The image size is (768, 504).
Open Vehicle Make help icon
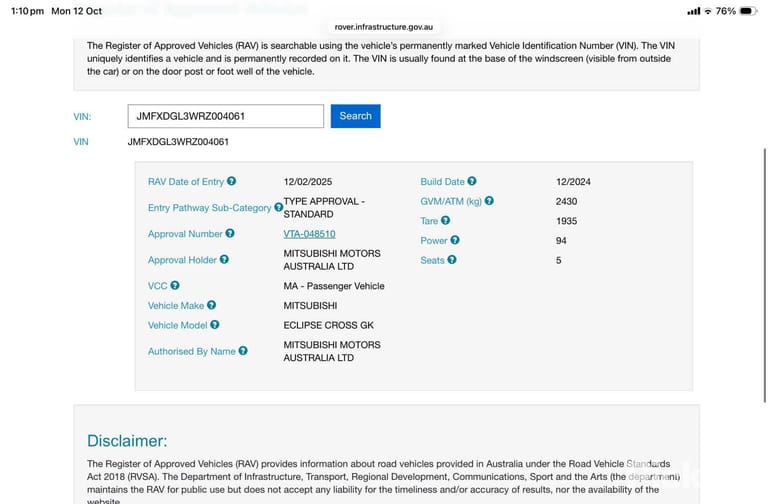point(212,305)
